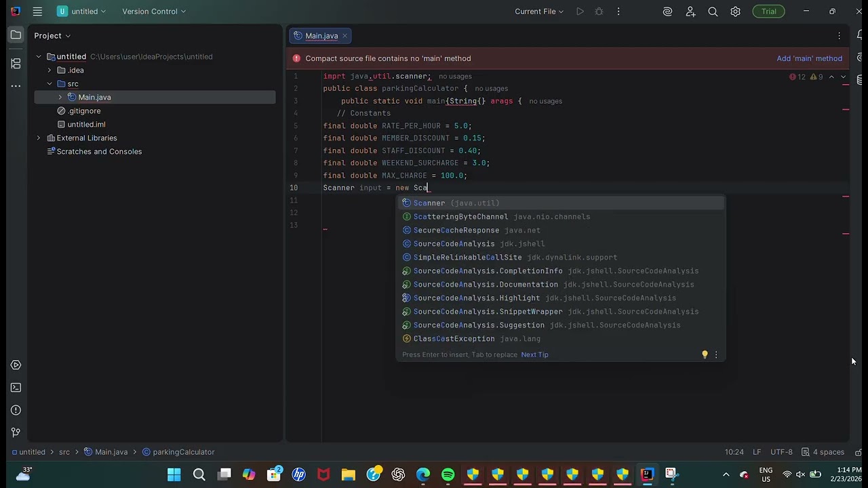Open Spotify from the taskbar
Viewport: 868px width, 488px height.
coord(448,474)
